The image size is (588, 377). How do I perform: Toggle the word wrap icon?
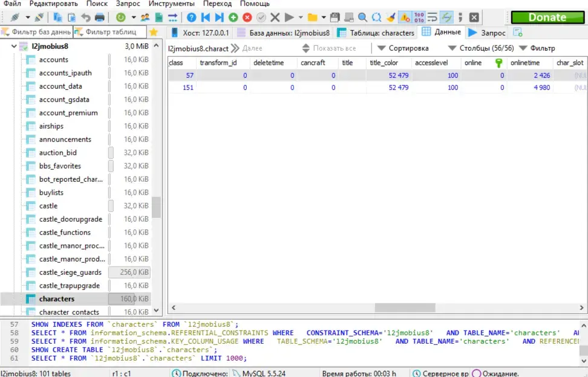(x=433, y=18)
